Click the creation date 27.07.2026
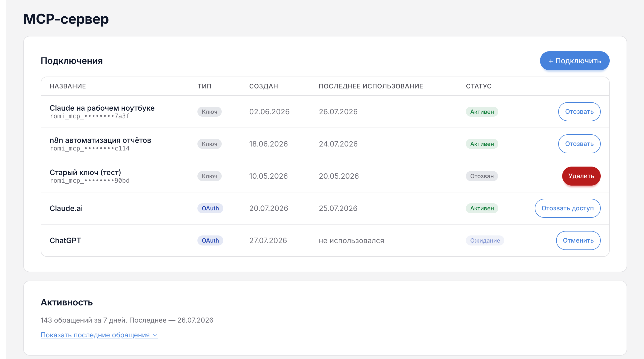This screenshot has width=644, height=359. point(268,240)
